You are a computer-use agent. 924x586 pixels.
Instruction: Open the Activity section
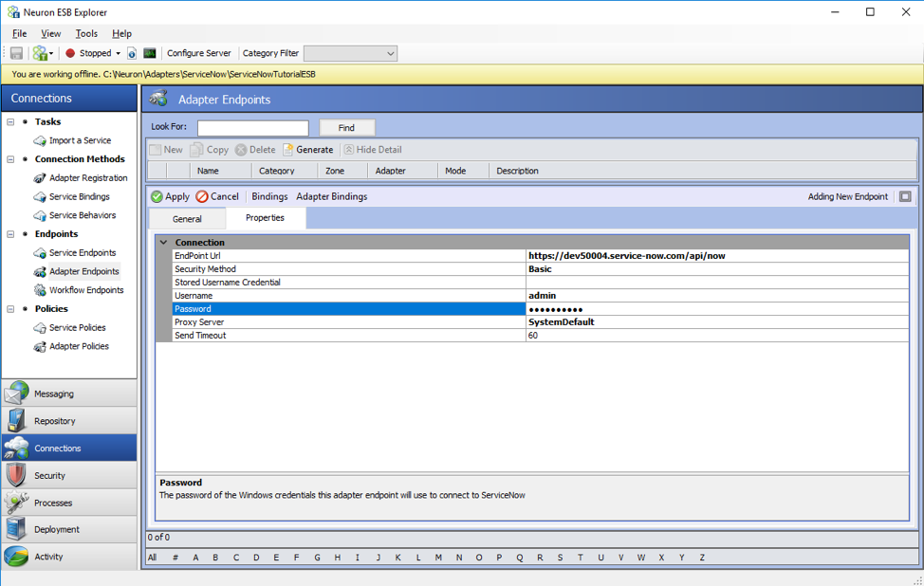point(69,557)
